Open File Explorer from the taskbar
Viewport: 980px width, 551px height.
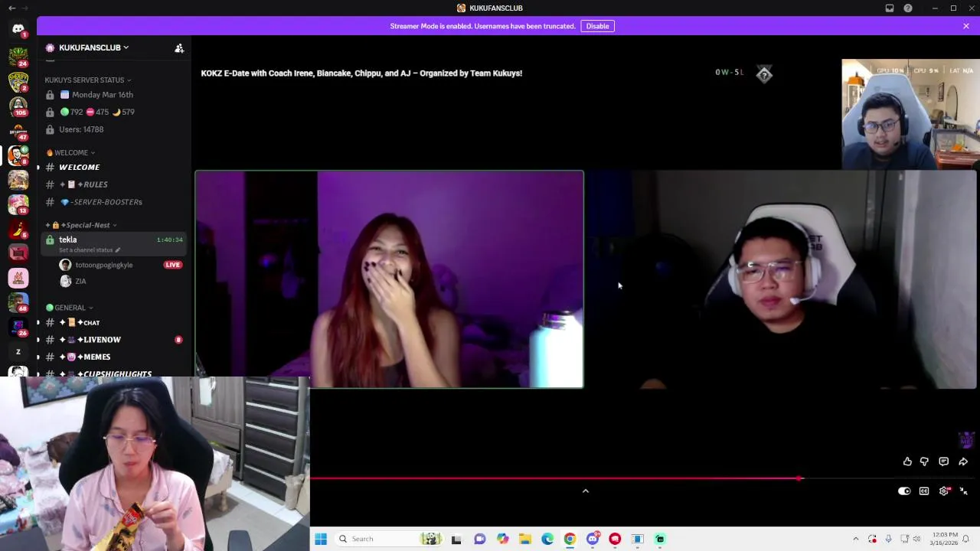coord(524,539)
